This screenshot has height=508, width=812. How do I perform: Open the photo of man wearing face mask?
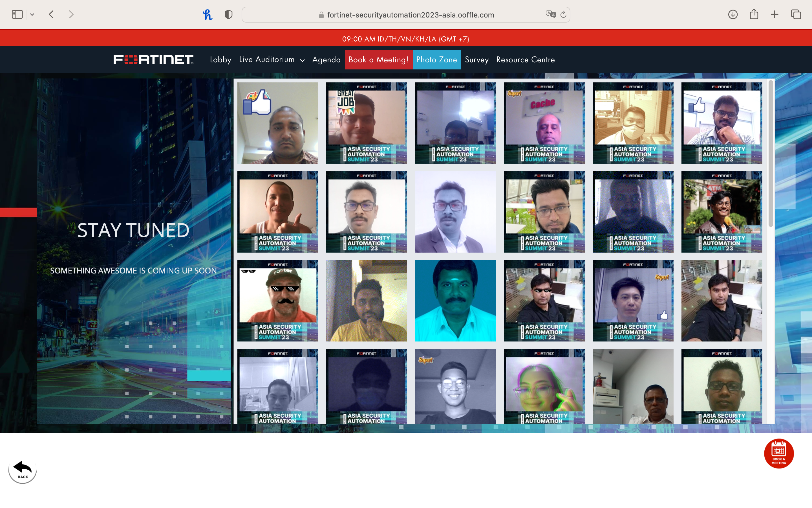[633, 123]
